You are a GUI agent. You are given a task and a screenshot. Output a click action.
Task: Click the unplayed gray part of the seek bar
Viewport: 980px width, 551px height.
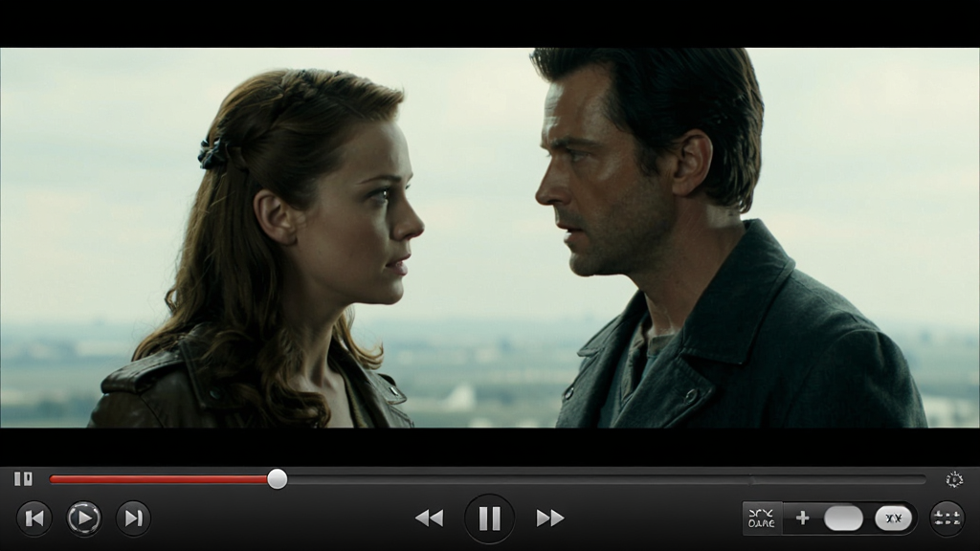[x=606, y=479]
